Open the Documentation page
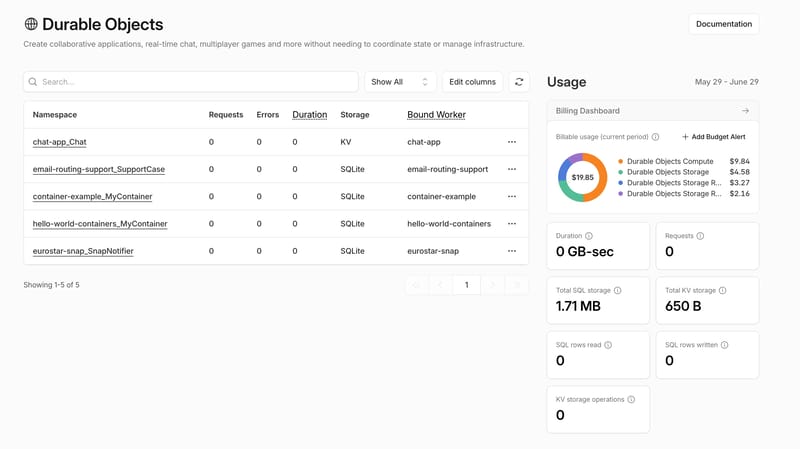Viewport: 800px width, 449px height. tap(724, 24)
